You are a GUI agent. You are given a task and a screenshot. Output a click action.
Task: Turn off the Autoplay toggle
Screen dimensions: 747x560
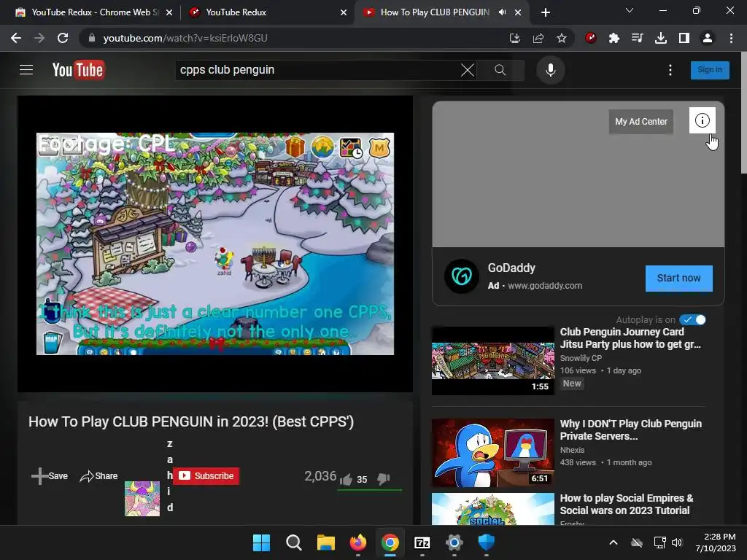tap(692, 319)
